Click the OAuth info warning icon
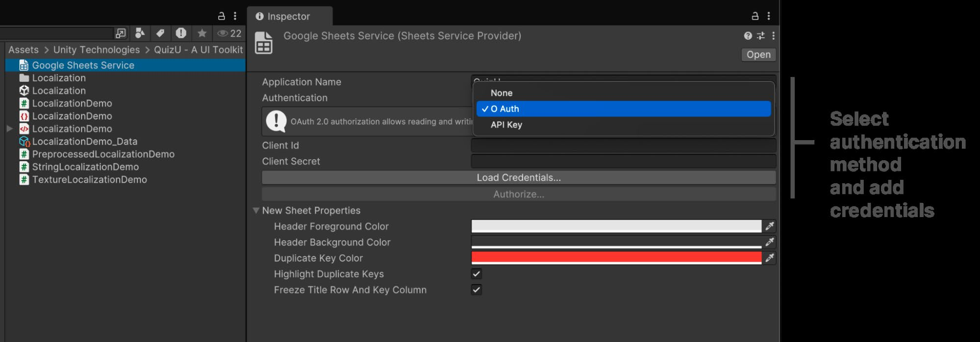This screenshot has width=980, height=342. pos(276,122)
